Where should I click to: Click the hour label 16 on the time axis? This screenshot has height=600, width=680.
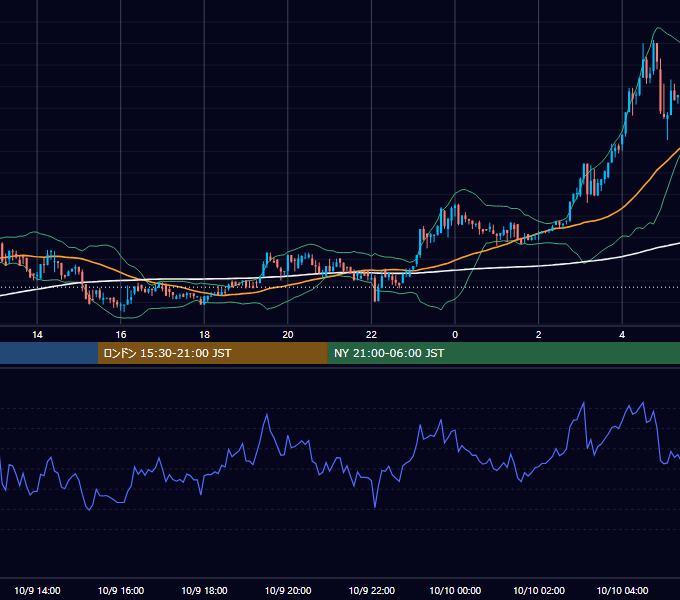point(121,335)
